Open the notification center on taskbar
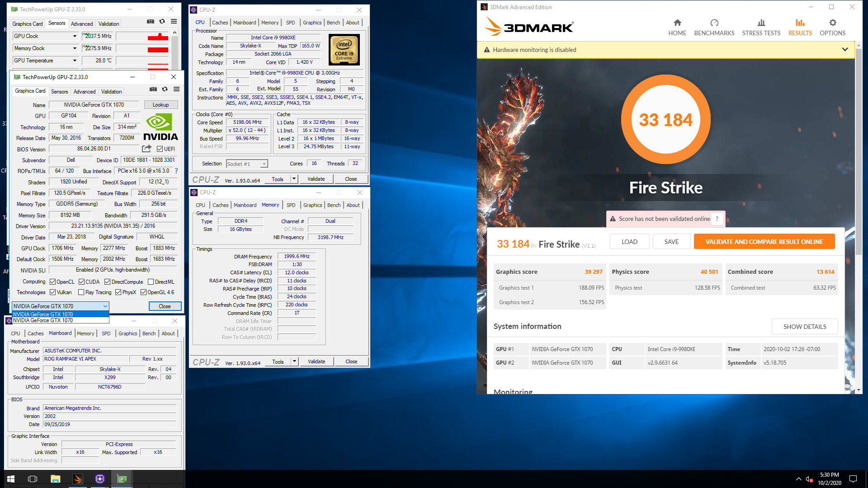The height and width of the screenshot is (488, 868). click(853, 479)
